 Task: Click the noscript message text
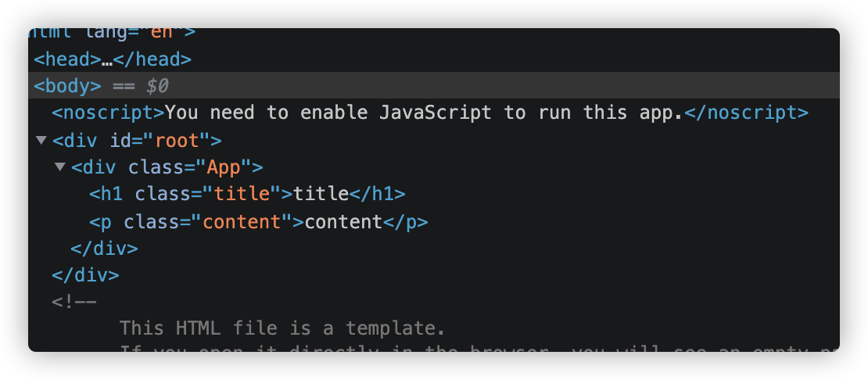click(x=424, y=113)
